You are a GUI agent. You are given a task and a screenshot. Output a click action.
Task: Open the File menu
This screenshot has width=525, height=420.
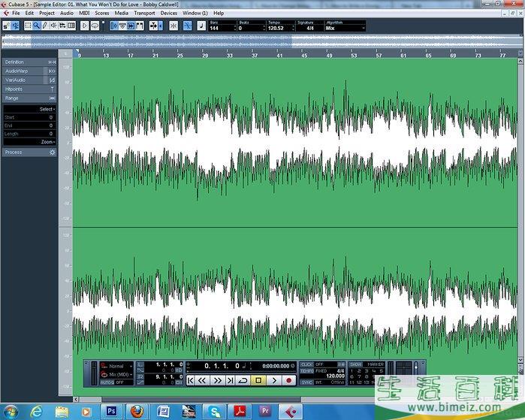click(x=16, y=13)
